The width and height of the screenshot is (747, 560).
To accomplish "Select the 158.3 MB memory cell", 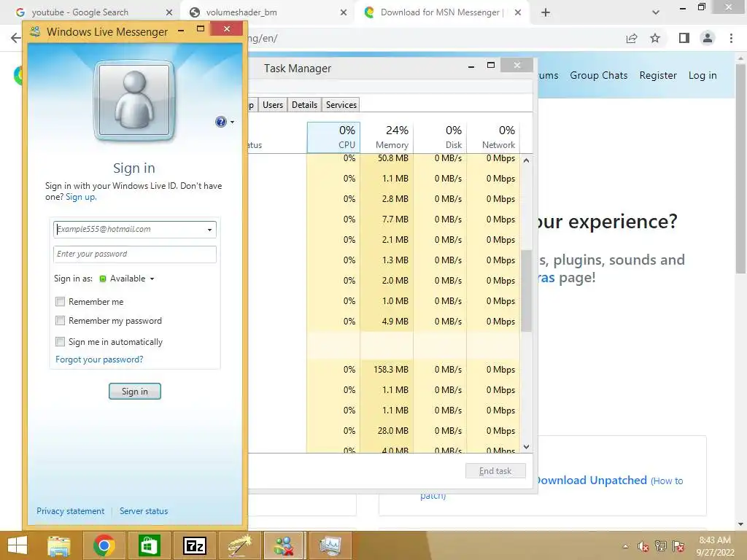I will pos(387,370).
